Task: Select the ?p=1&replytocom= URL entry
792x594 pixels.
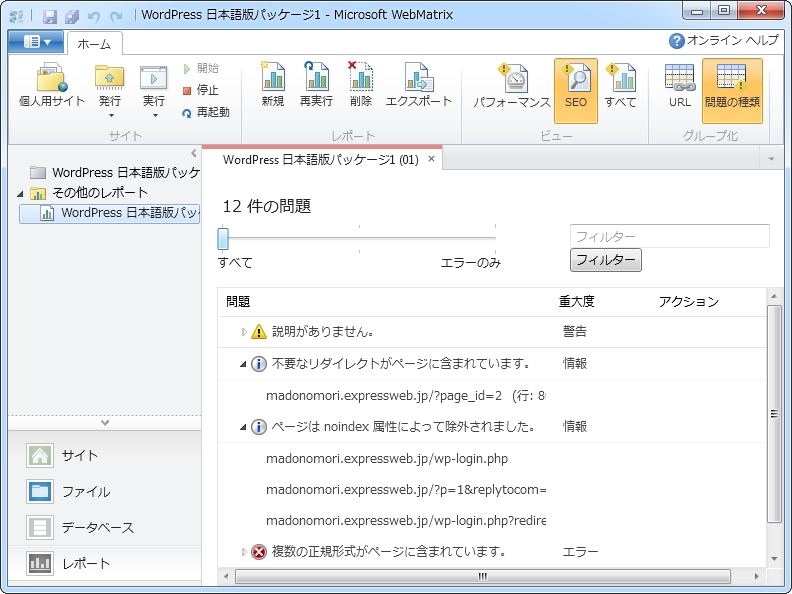Action: 406,489
